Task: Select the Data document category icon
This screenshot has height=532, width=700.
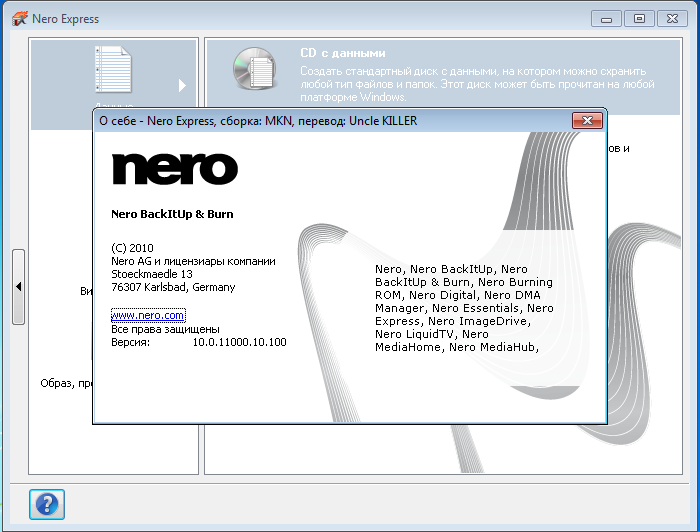Action: [x=113, y=69]
